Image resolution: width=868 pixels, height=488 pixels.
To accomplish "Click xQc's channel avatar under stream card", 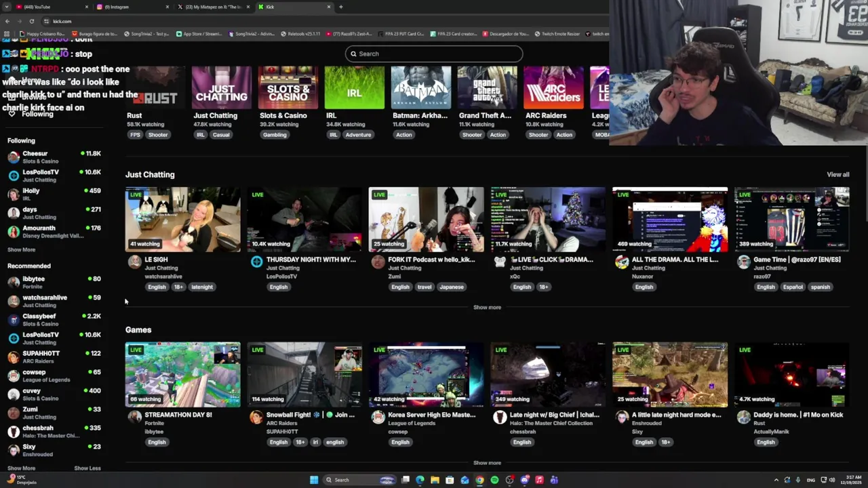I will point(500,262).
